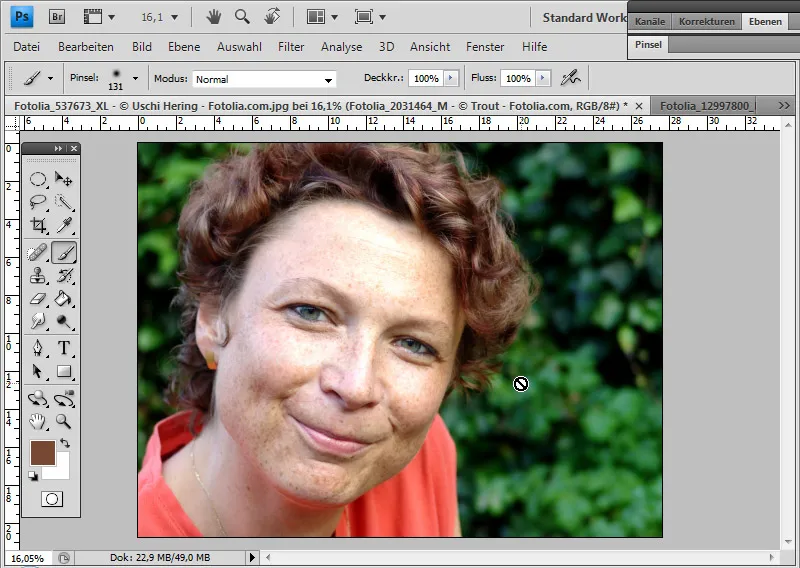Switch to the Kanäle panel tab
This screenshot has height=568, width=800.
[650, 21]
